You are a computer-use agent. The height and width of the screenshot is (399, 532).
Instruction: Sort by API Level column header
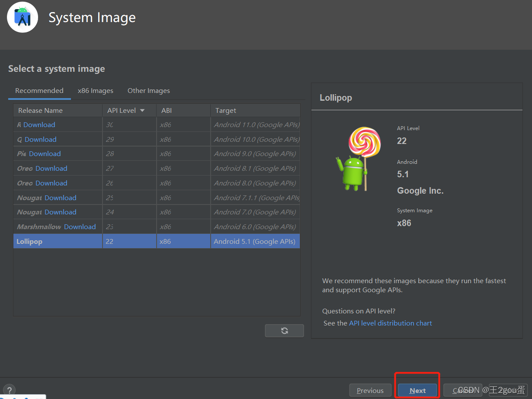(x=129, y=111)
